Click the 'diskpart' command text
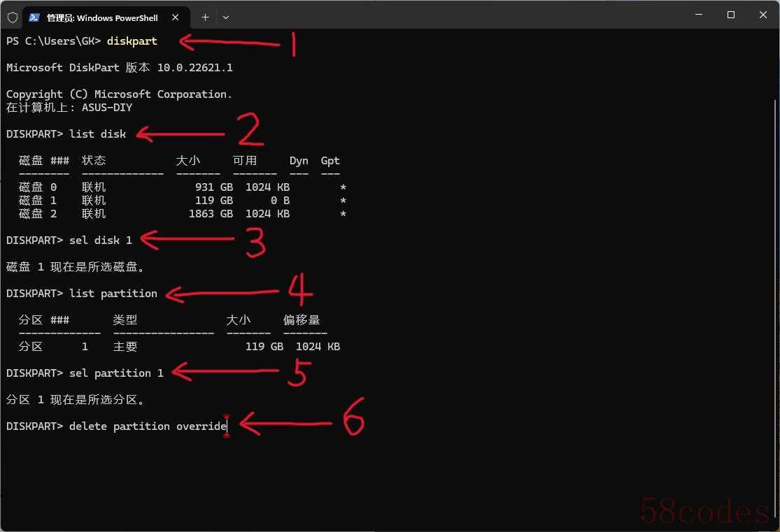The image size is (780, 532). [x=132, y=41]
